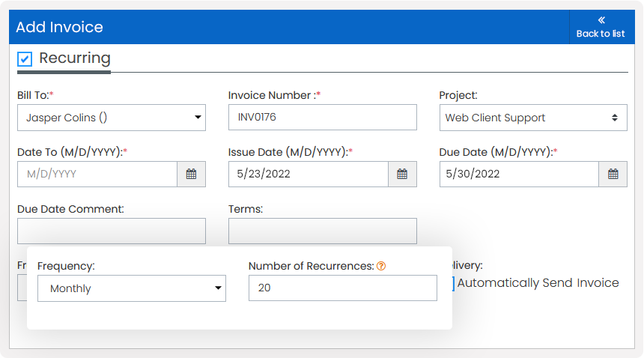This screenshot has width=644, height=358.
Task: Open the Bill To dropdown
Action: point(112,118)
